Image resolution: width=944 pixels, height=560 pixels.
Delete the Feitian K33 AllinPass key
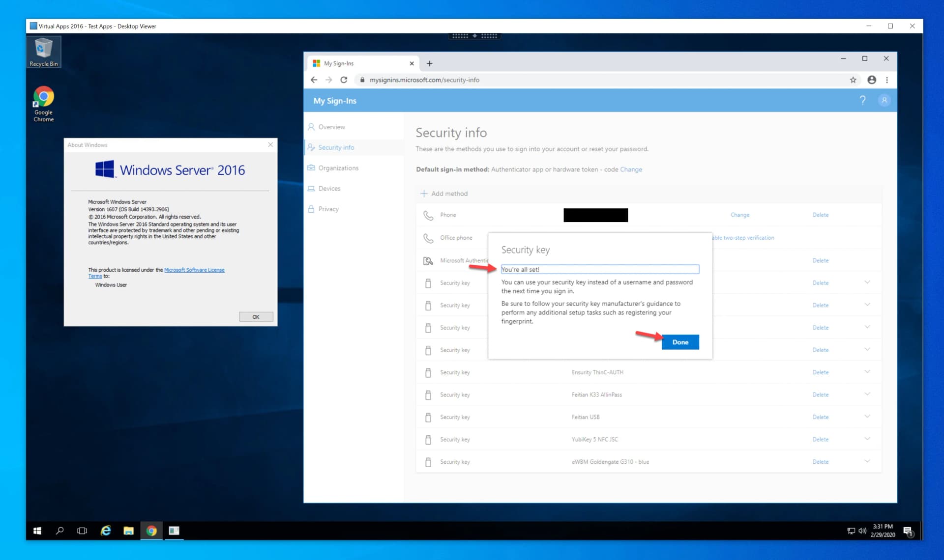coord(821,395)
